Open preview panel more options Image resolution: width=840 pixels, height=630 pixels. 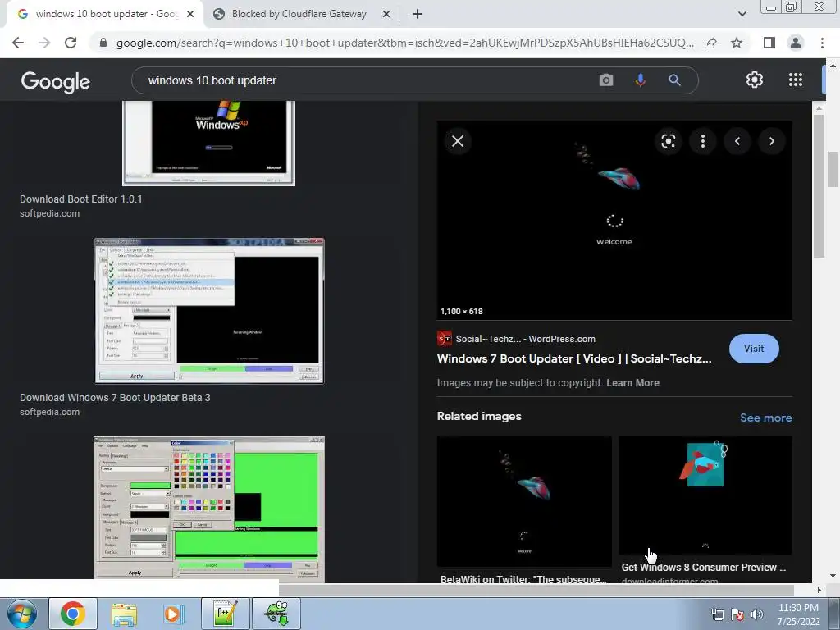703,141
